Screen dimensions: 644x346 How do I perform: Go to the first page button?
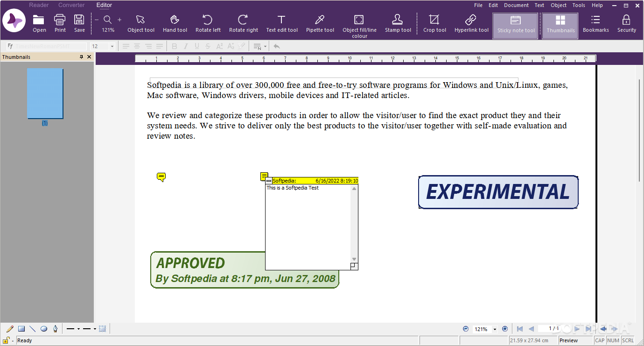(520, 329)
